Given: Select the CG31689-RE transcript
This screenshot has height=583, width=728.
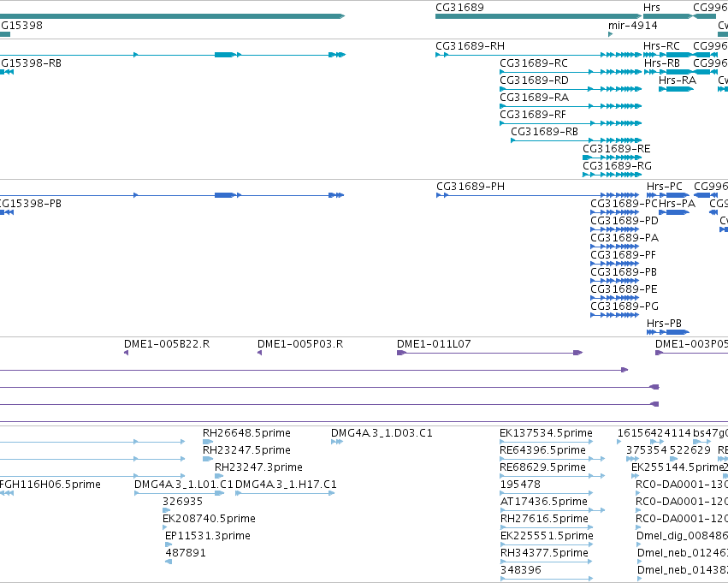Looking at the screenshot, I should (617, 149).
